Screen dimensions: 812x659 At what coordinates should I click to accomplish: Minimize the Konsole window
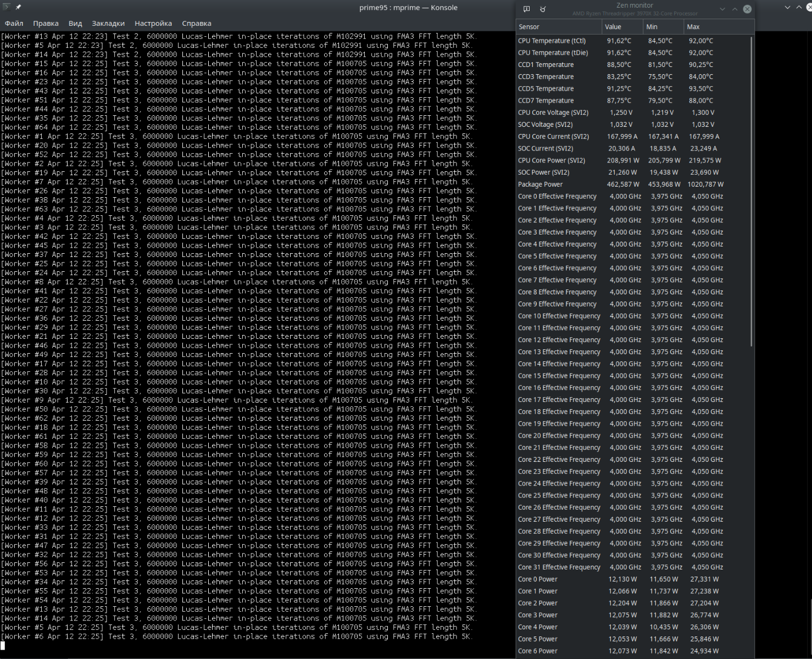787,7
